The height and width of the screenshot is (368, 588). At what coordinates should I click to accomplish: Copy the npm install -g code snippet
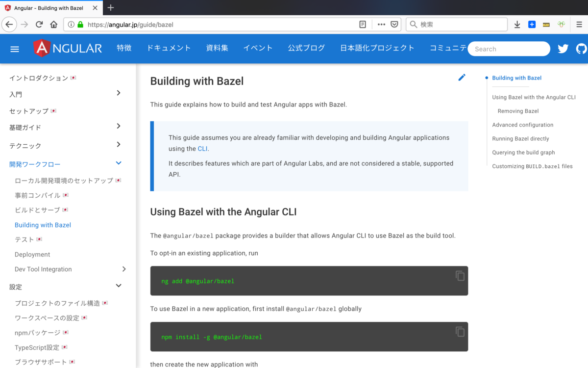click(460, 332)
